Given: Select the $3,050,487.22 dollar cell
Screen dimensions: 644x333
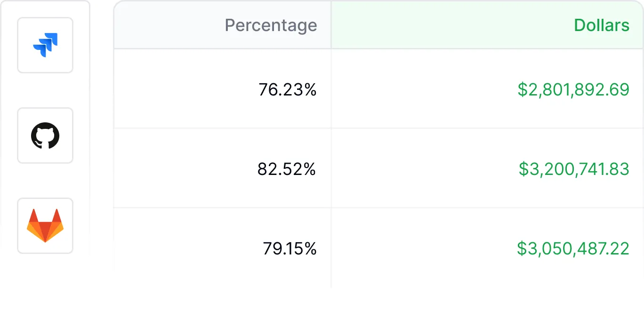Looking at the screenshot, I should coord(572,248).
